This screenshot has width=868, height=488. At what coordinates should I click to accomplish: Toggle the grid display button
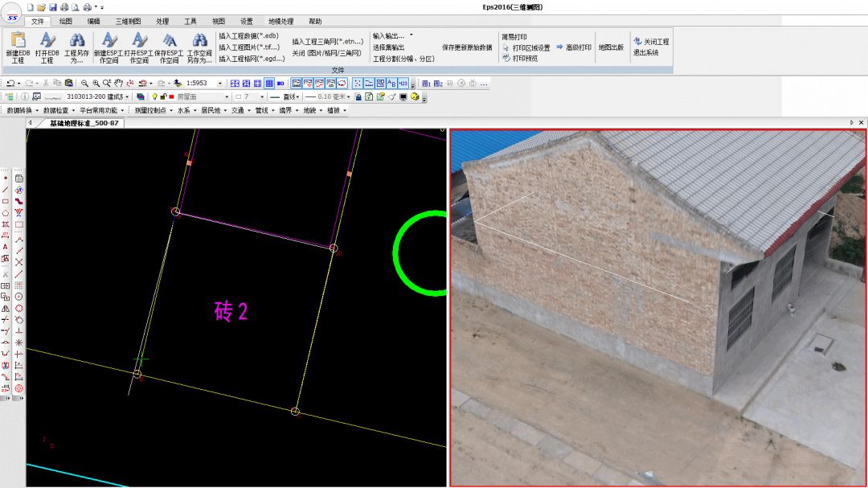(x=269, y=84)
